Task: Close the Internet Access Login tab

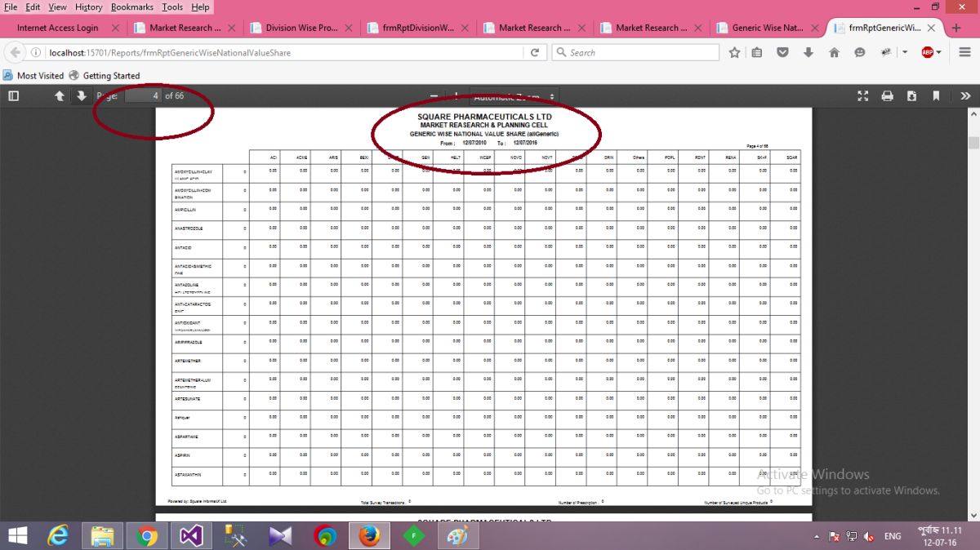Action: [x=114, y=28]
